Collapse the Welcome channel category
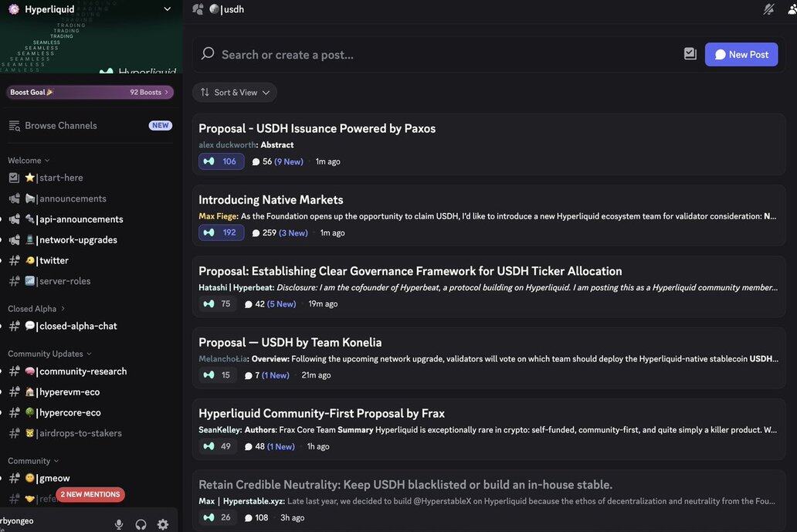This screenshot has width=797, height=532. [x=29, y=160]
